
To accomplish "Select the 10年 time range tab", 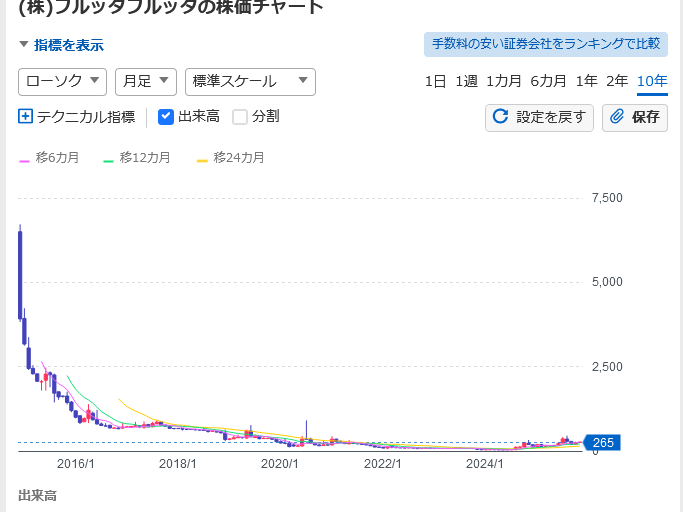I will [x=652, y=82].
